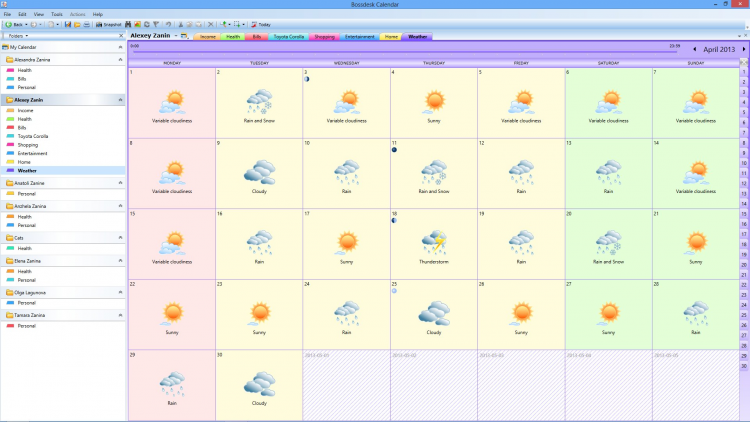Click the Cloudy icon on April 9
This screenshot has height=422, width=750.
point(259,172)
